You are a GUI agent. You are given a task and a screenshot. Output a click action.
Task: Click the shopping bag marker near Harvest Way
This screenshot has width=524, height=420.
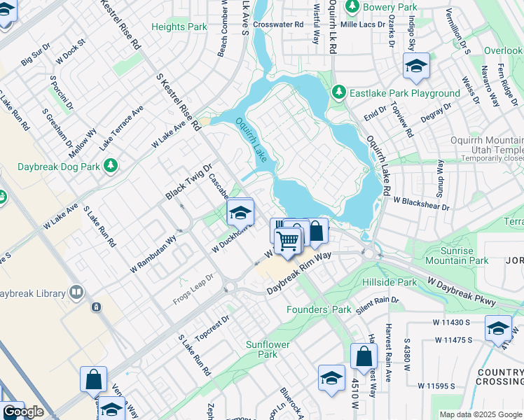tap(364, 358)
